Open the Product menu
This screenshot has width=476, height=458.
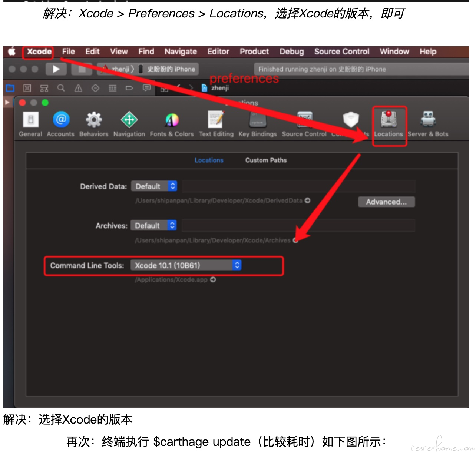(254, 52)
